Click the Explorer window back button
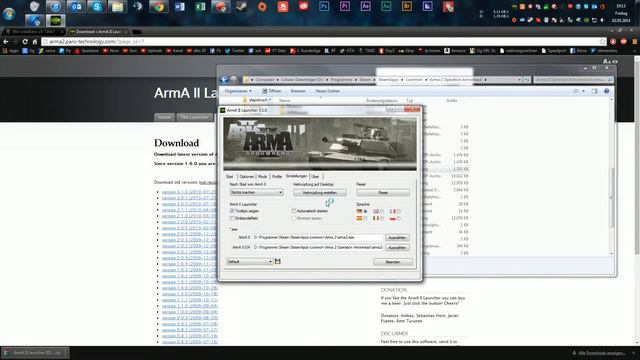 tap(224, 80)
